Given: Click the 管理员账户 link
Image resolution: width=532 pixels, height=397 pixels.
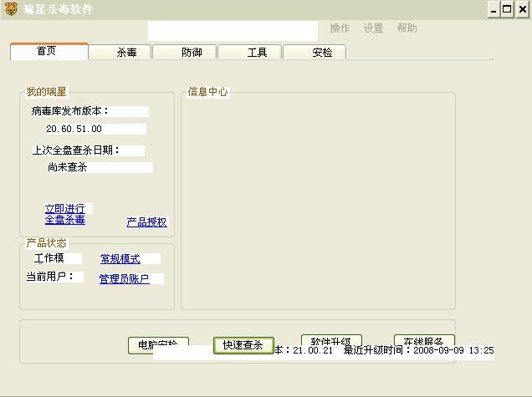Looking at the screenshot, I should click(x=124, y=278).
